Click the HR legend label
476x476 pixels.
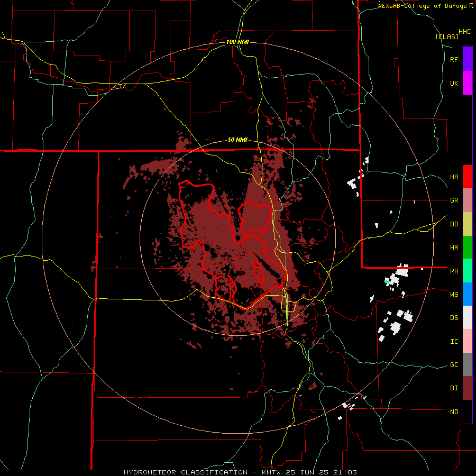[x=454, y=248]
